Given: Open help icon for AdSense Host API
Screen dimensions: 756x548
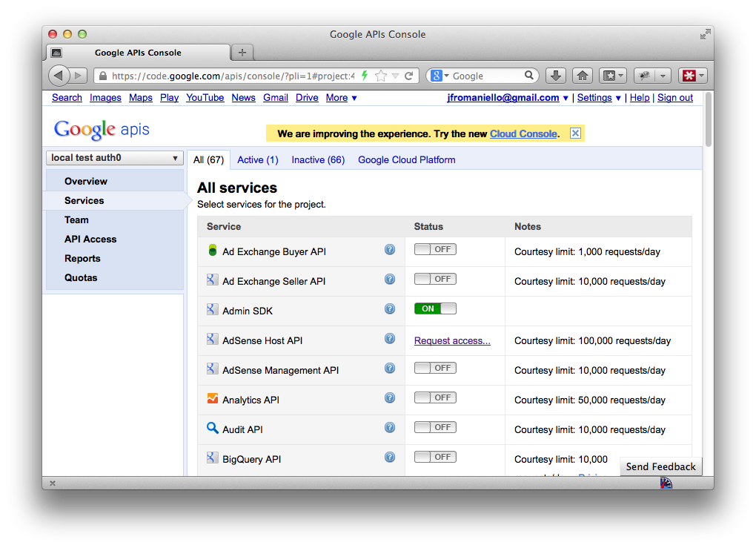Looking at the screenshot, I should point(390,339).
